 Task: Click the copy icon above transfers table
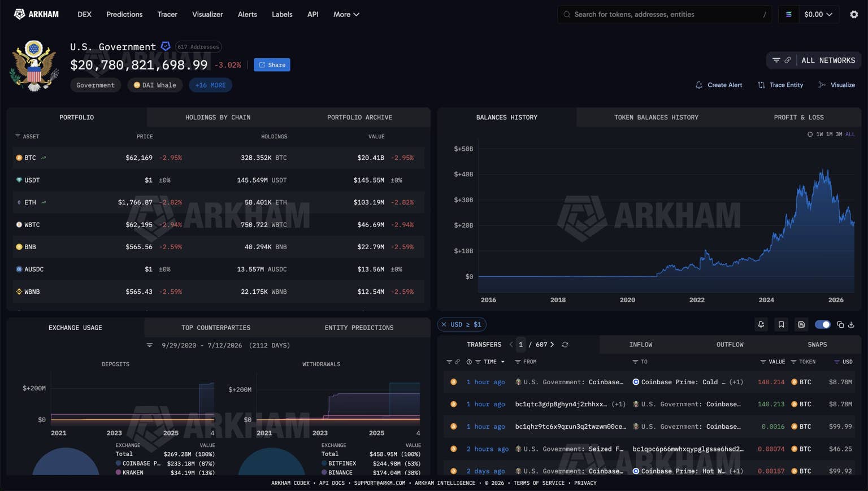840,324
